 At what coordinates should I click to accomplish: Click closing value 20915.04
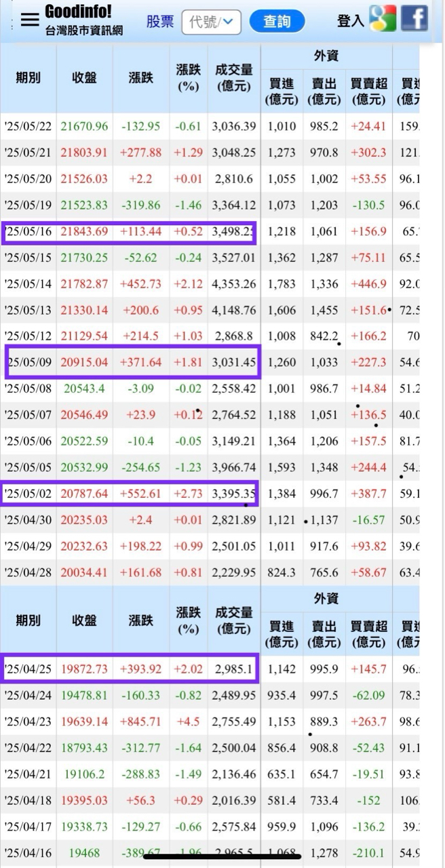pos(84,363)
